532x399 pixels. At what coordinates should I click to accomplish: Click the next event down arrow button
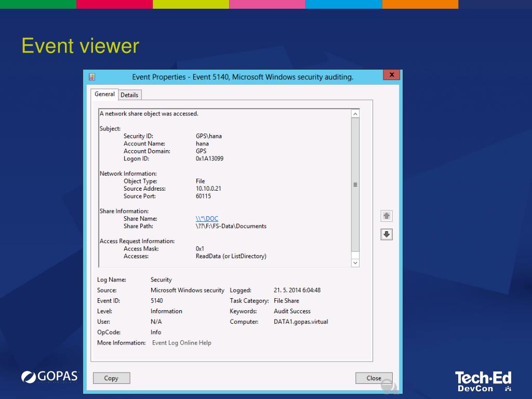387,234
